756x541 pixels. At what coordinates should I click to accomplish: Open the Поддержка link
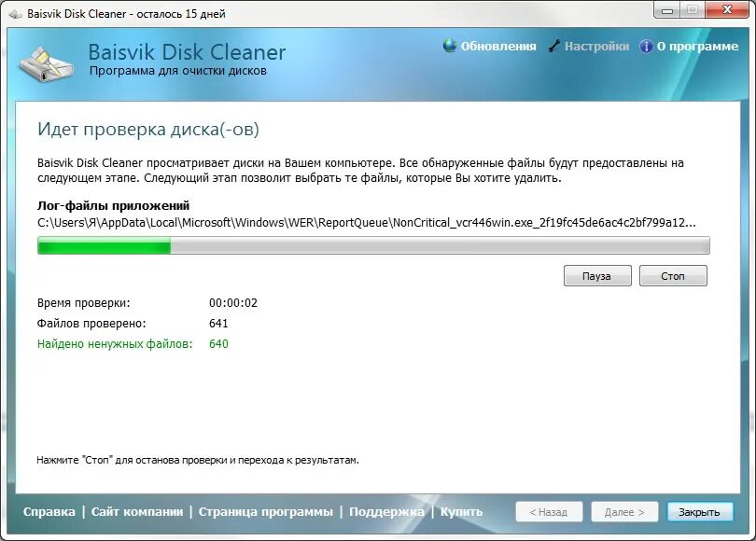click(386, 511)
